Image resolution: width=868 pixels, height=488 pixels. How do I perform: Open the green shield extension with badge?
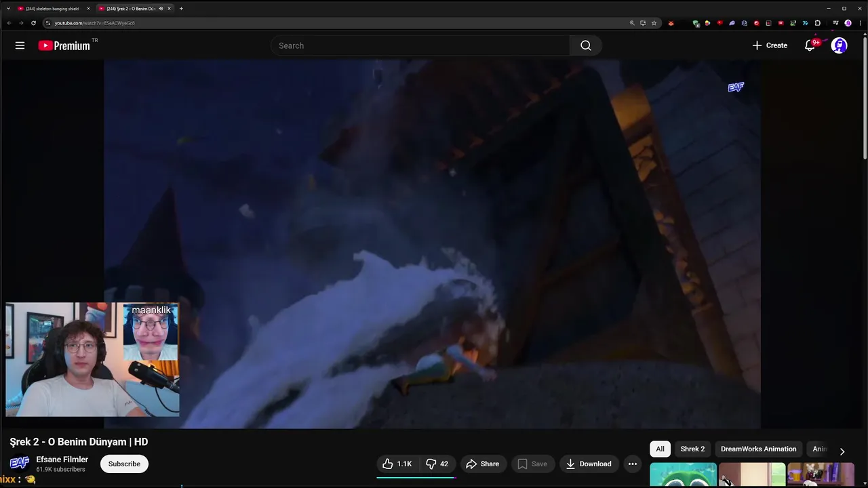(x=696, y=24)
